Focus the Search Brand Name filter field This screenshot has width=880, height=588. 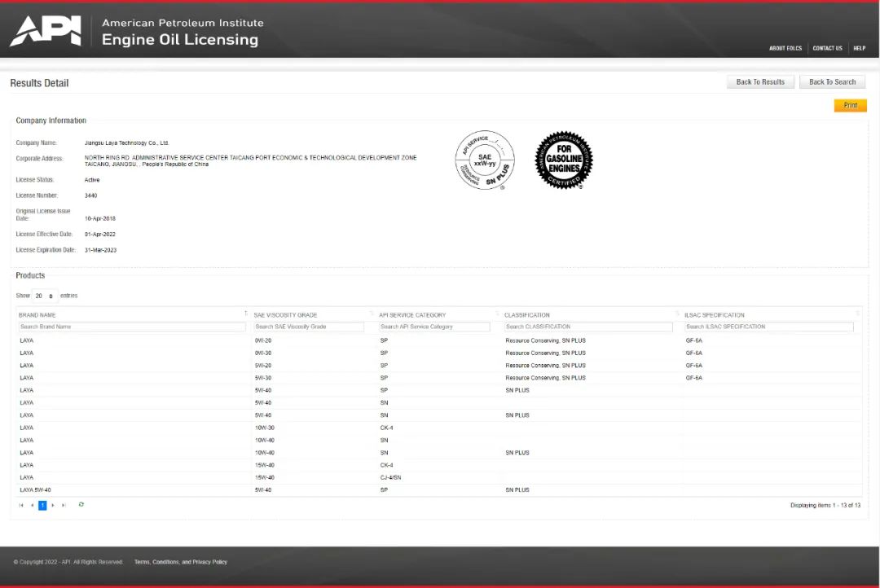pos(132,327)
